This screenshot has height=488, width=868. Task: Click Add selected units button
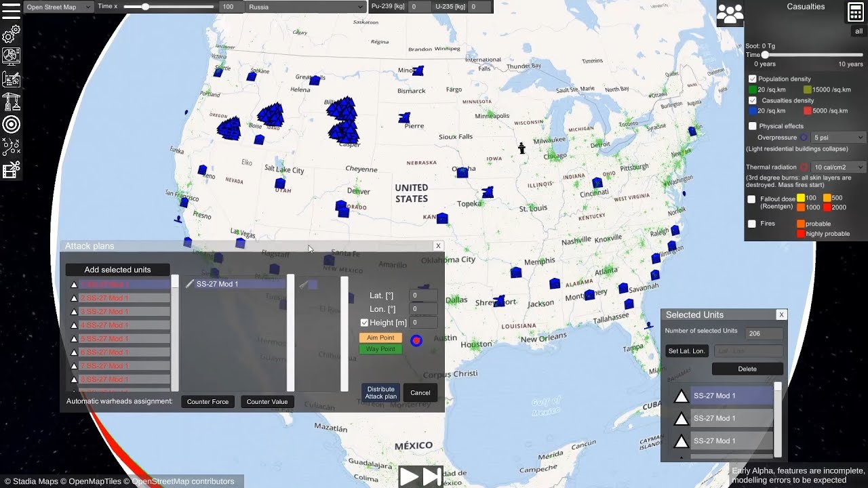(117, 270)
